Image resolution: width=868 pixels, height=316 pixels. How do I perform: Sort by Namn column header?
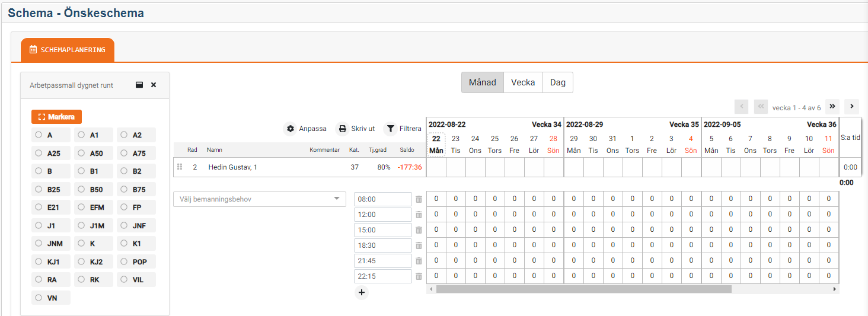tap(215, 150)
